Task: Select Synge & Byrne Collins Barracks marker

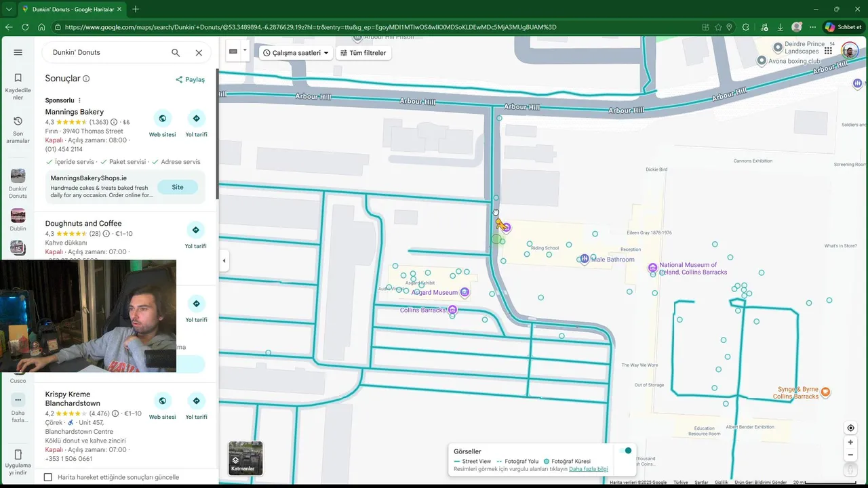Action: coord(825,392)
